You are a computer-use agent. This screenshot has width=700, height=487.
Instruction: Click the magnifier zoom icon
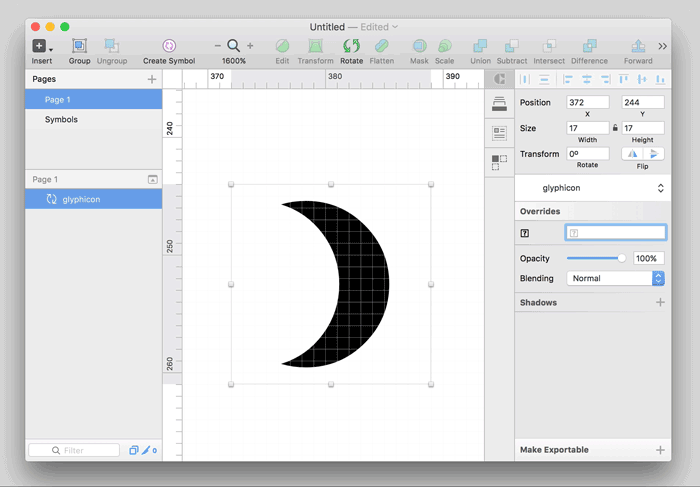coord(233,46)
